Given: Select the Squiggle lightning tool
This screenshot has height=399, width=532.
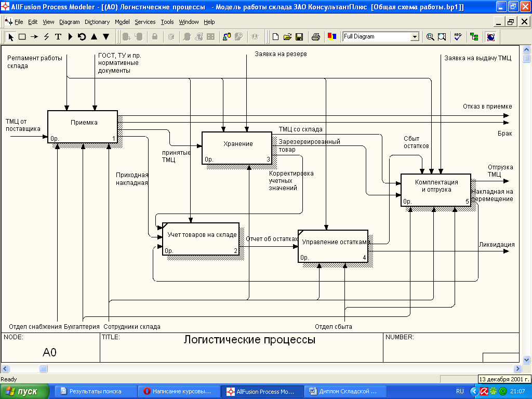Looking at the screenshot, I should point(46,37).
